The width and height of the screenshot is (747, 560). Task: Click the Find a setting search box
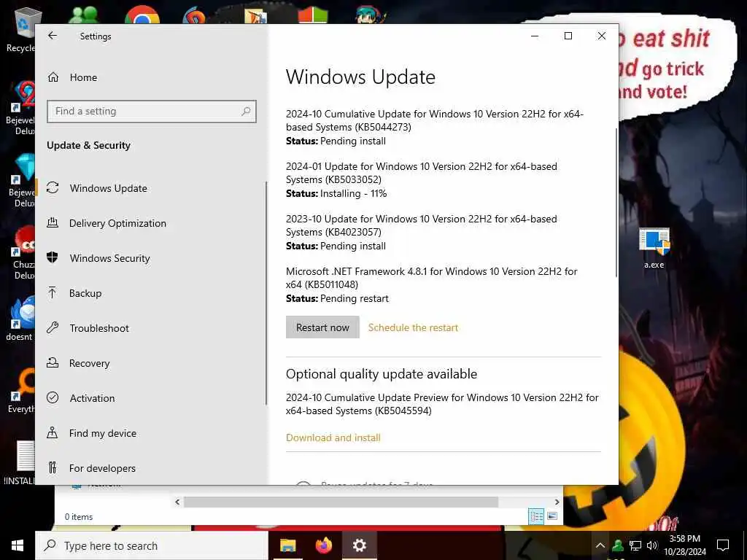coord(152,112)
